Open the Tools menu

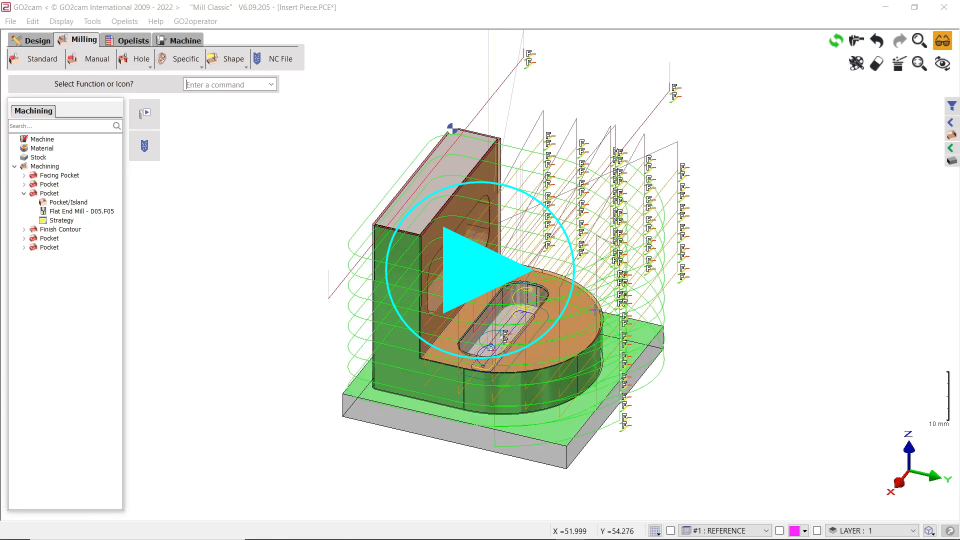pyautogui.click(x=92, y=21)
